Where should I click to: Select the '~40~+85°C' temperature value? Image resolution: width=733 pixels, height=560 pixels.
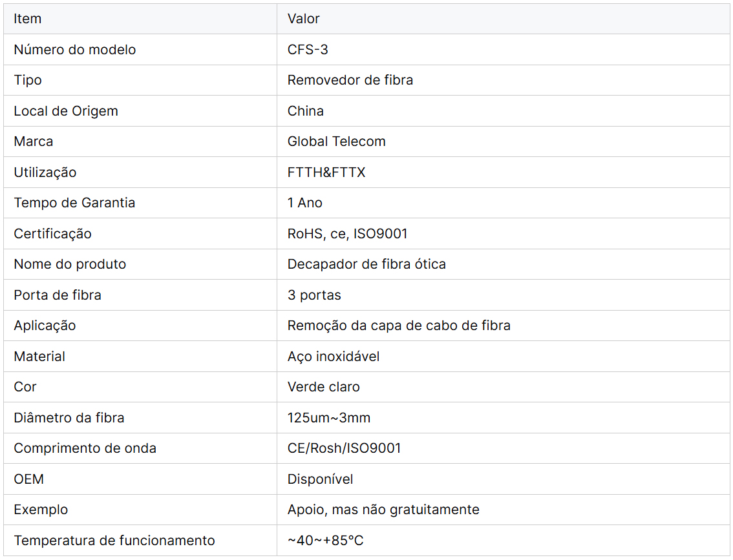[326, 541]
